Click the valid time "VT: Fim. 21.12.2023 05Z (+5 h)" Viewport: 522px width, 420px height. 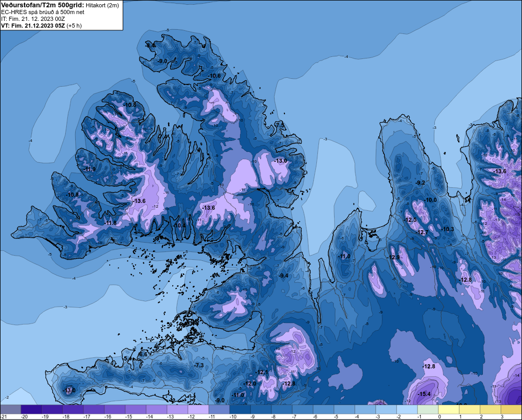(41, 26)
